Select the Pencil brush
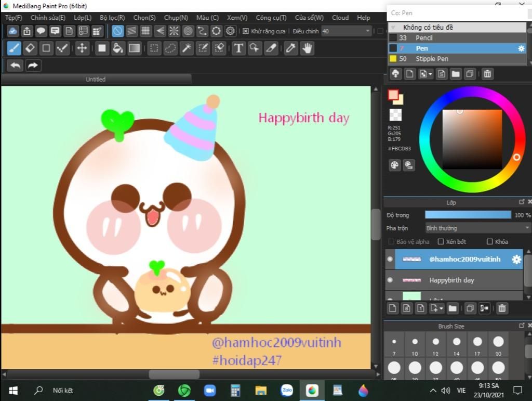Screen dimensions: 532x401 [457, 37]
